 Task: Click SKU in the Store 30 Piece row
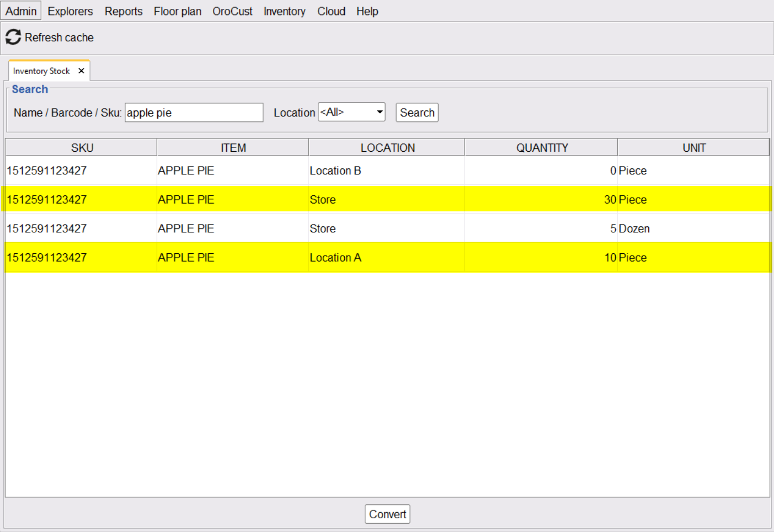pyautogui.click(x=81, y=199)
